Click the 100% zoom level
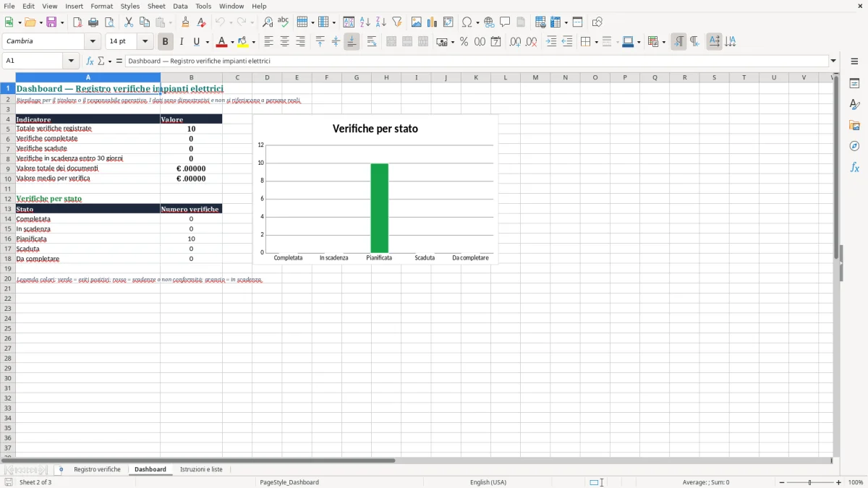The width and height of the screenshot is (868, 488). [x=856, y=482]
